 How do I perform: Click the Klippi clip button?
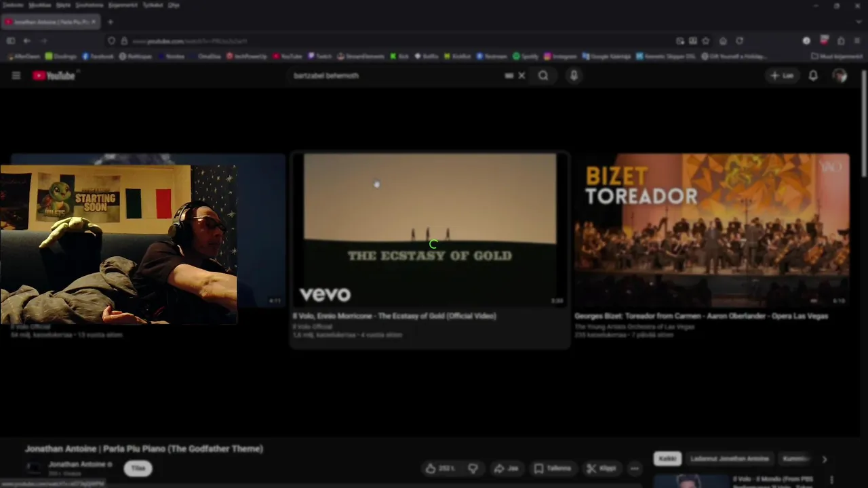601,468
